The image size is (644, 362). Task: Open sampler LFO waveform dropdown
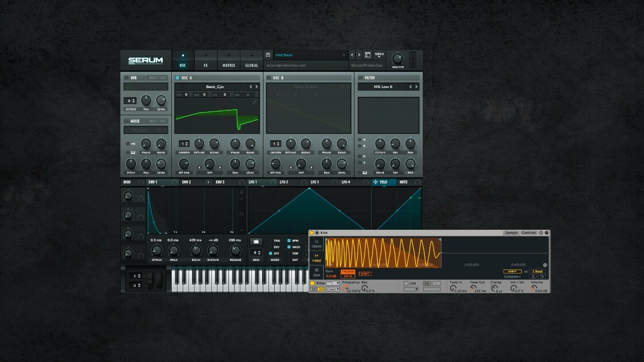pyautogui.click(x=411, y=290)
